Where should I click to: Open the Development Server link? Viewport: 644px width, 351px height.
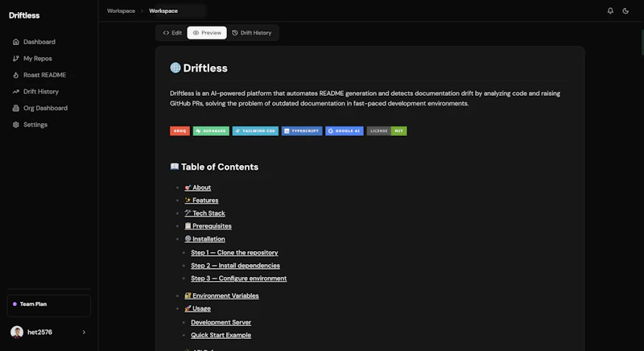pyautogui.click(x=221, y=322)
